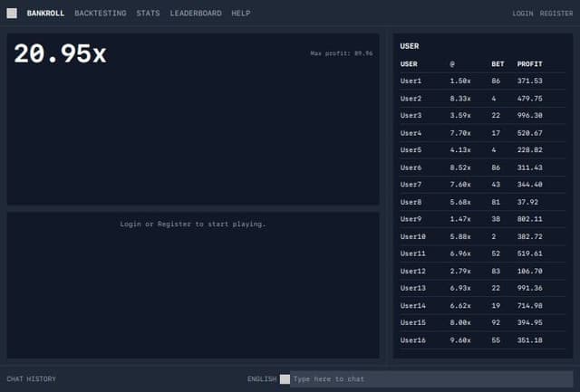Click User11's profit 519.61
The width and height of the screenshot is (580, 392).
(x=529, y=253)
